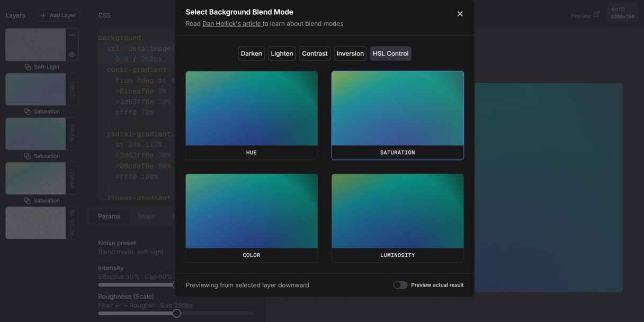Open the preview via the external-link icon

[596, 15]
